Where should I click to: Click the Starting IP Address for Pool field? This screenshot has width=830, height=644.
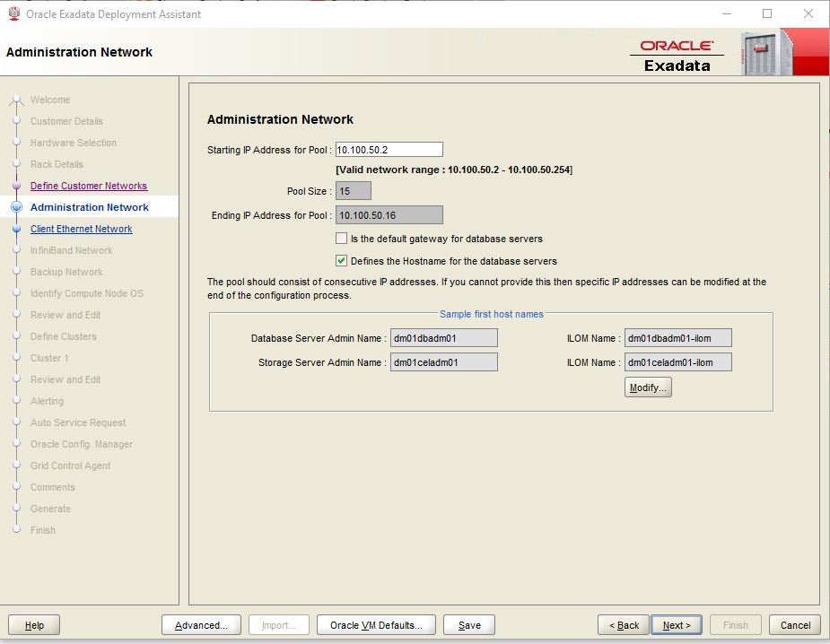tap(389, 150)
